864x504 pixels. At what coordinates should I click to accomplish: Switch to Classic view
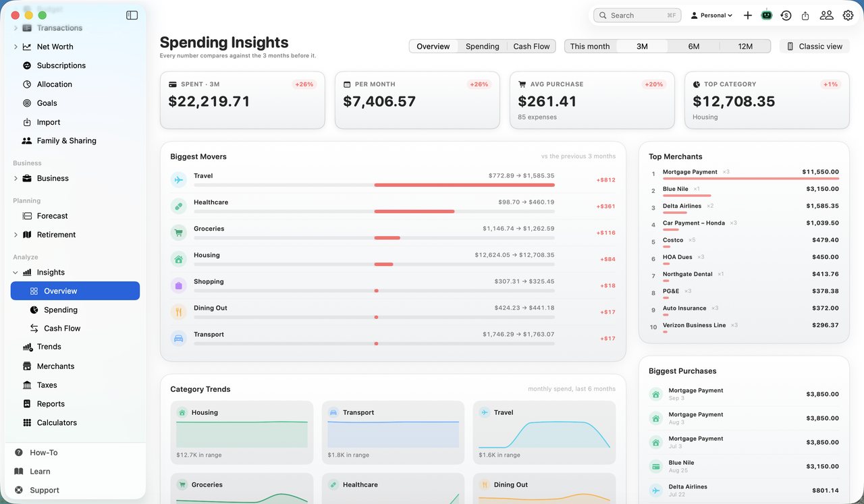tap(815, 47)
